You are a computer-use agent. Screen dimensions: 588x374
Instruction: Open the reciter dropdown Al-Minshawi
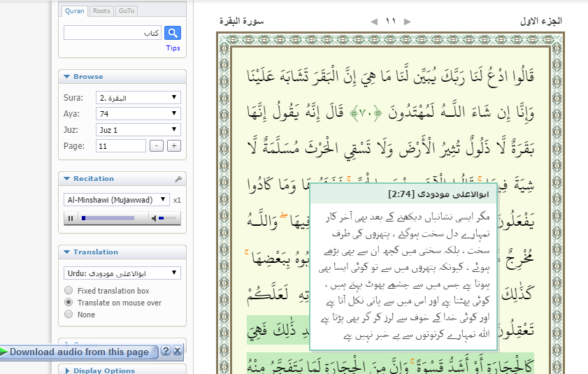click(x=117, y=199)
